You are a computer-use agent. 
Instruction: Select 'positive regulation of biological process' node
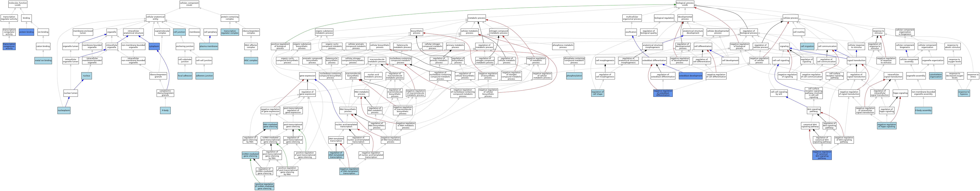(280, 46)
